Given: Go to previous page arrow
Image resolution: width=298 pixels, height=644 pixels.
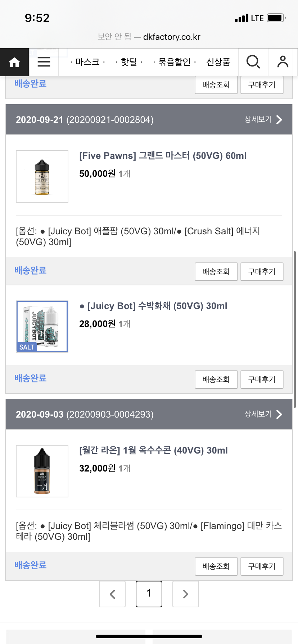Looking at the screenshot, I should point(112,594).
